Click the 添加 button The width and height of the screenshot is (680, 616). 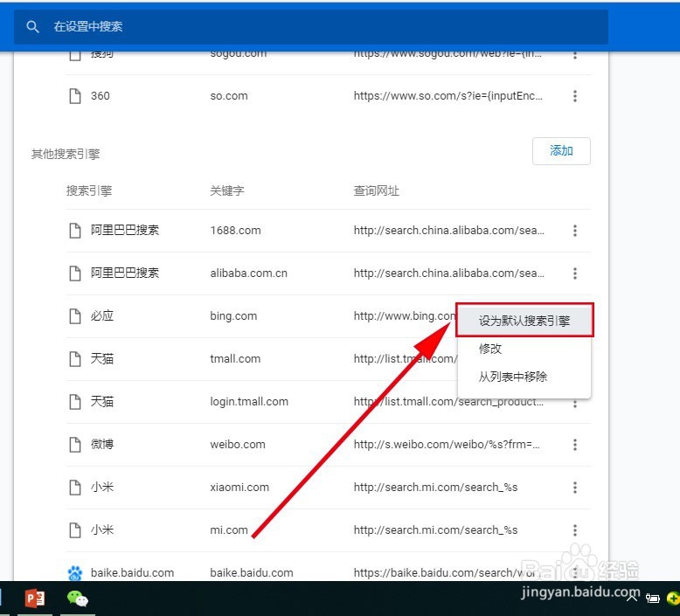point(561,151)
